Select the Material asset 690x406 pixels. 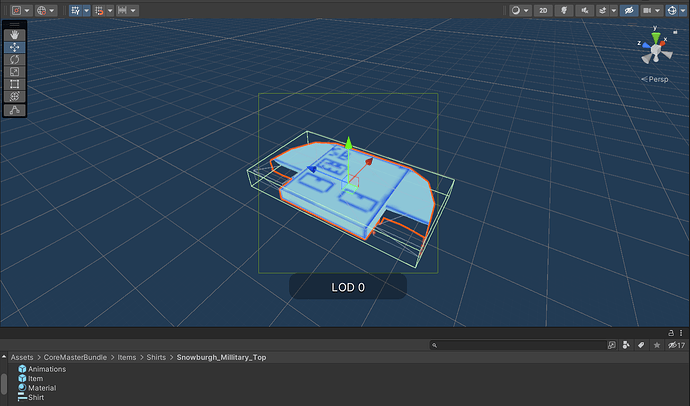(x=37, y=388)
